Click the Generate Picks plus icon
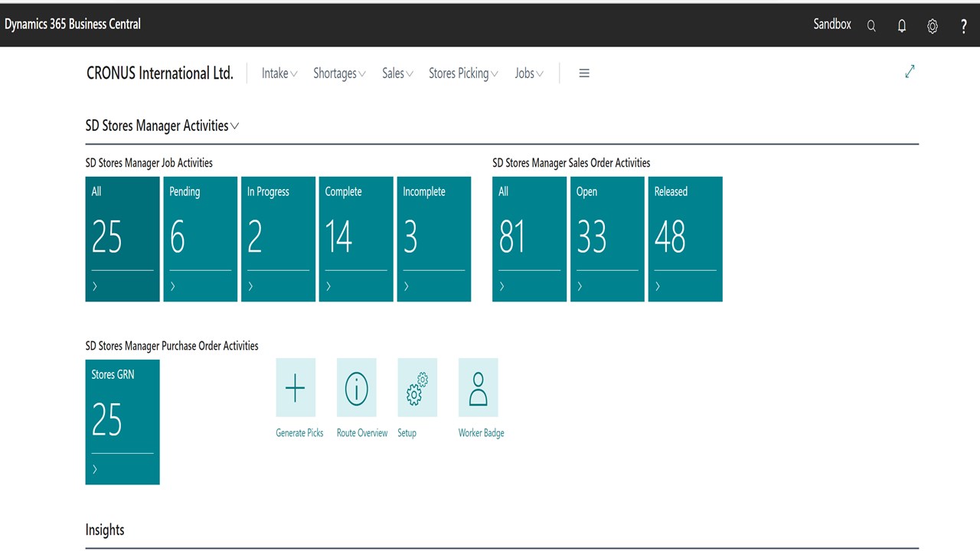 coord(295,388)
